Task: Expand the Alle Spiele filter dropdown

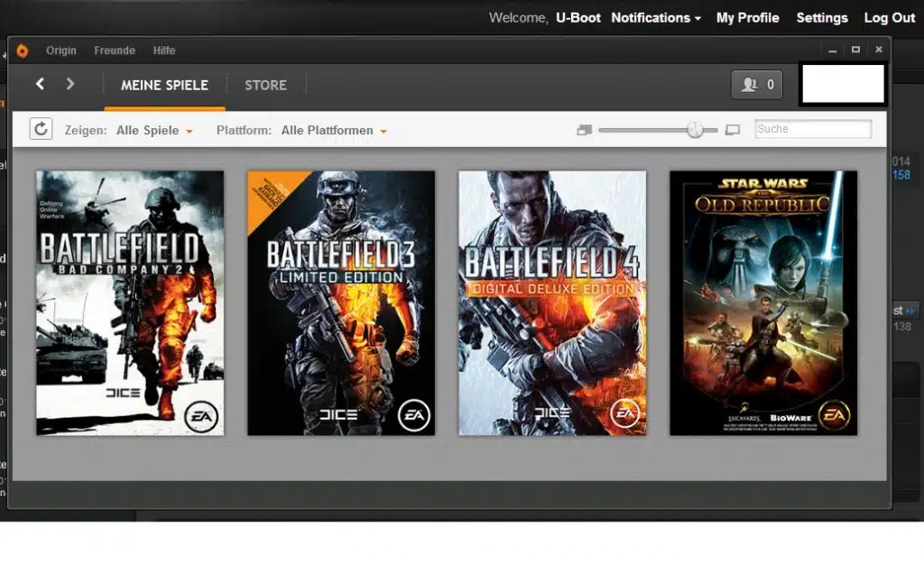Action: coord(154,131)
